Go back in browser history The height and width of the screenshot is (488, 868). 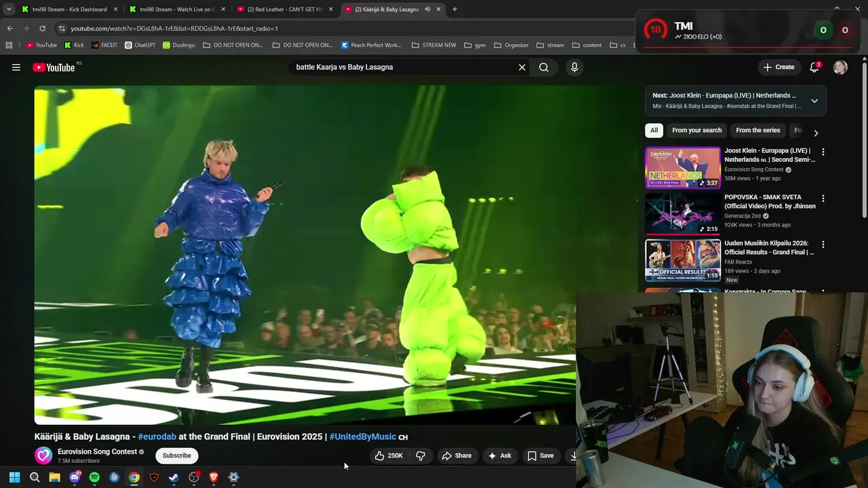pos(9,28)
